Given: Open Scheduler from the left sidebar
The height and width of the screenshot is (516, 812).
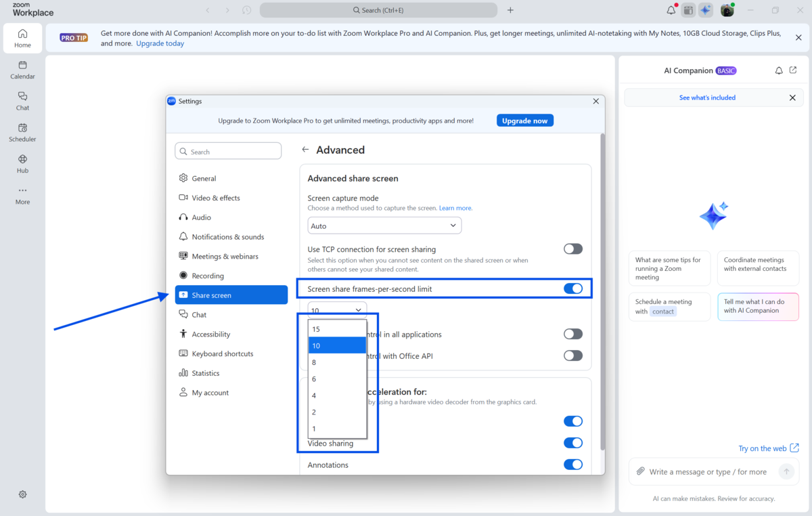Looking at the screenshot, I should pos(22,132).
